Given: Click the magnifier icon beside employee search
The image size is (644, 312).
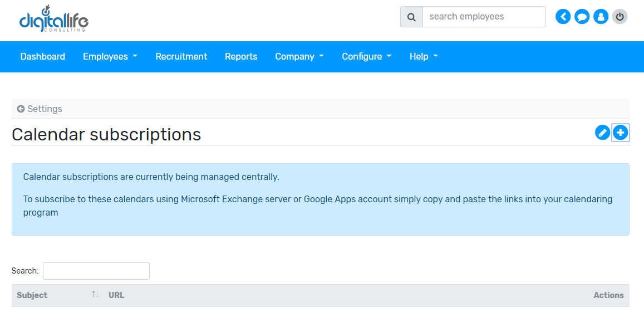Looking at the screenshot, I should (x=411, y=17).
